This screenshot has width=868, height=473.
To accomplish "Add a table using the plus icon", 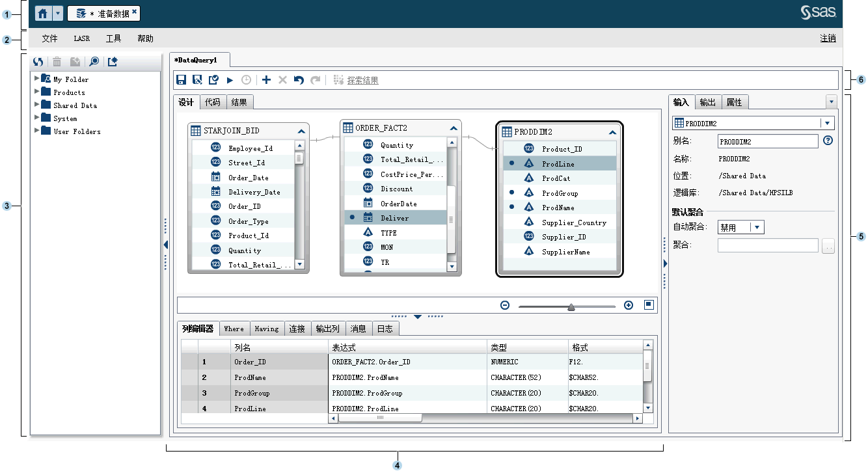I will tap(265, 79).
